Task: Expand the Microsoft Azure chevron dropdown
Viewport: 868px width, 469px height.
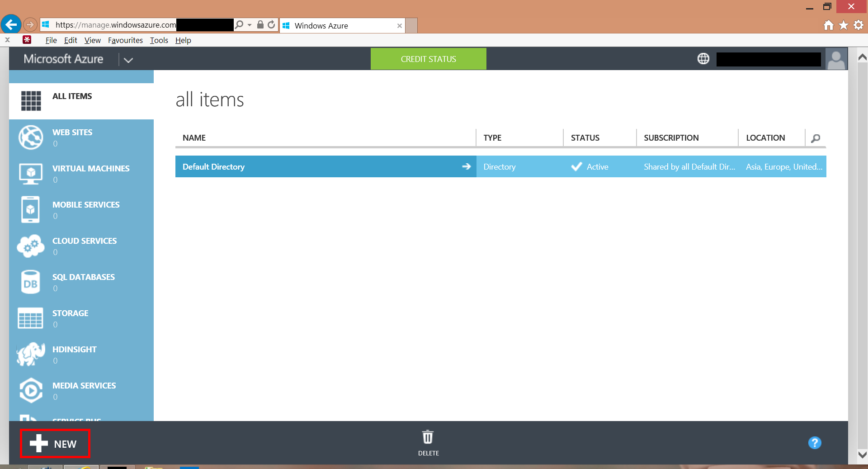Action: tap(128, 60)
